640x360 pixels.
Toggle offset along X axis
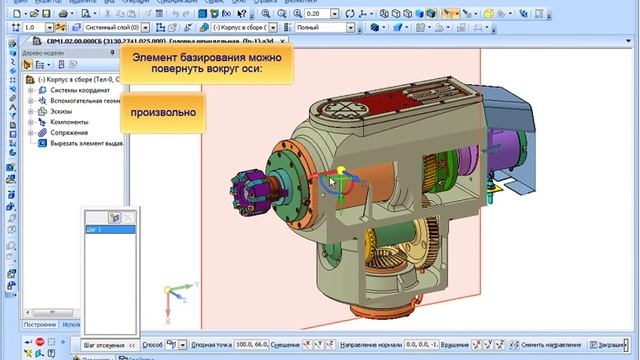[307, 345]
